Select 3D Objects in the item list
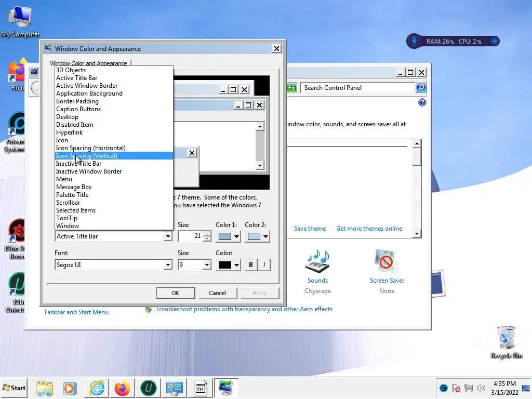The image size is (532, 399). tap(114, 70)
